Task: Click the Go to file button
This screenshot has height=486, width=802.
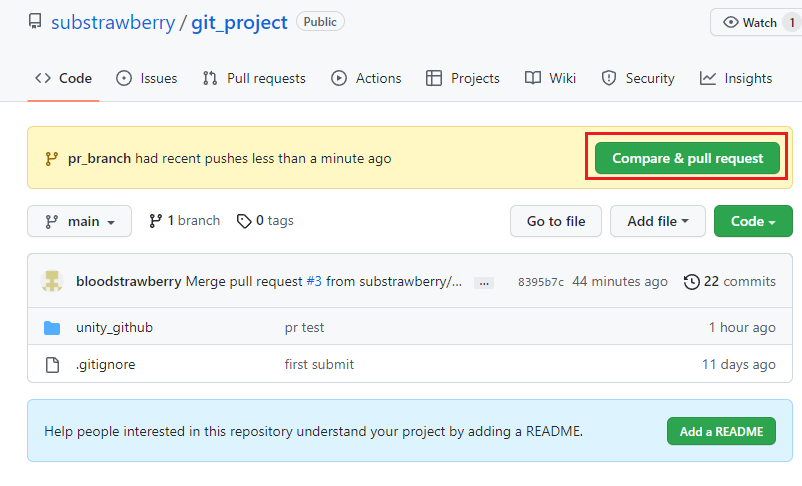Action: pos(556,221)
